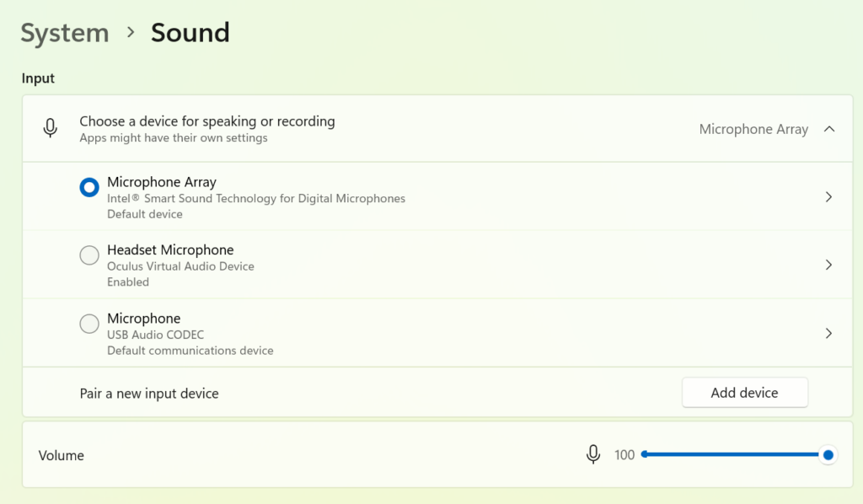Collapse the input device list with the up chevron
Image resolution: width=863 pixels, height=504 pixels.
click(x=829, y=129)
